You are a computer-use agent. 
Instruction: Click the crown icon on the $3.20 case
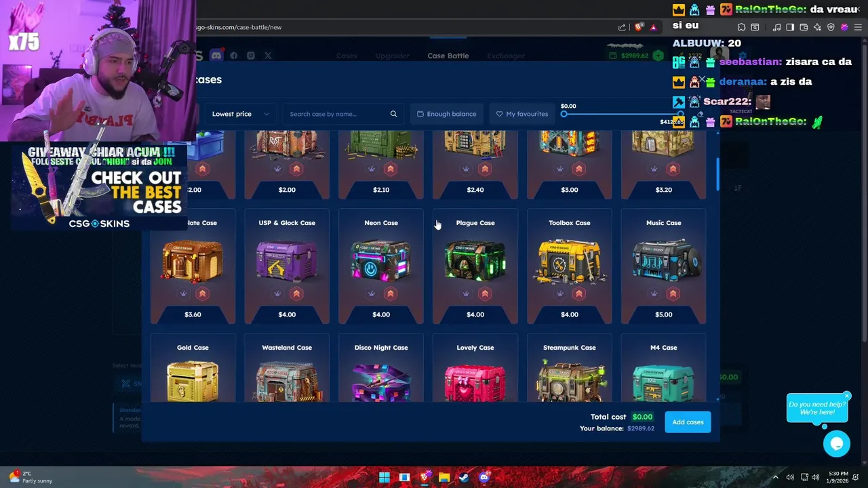tap(654, 169)
